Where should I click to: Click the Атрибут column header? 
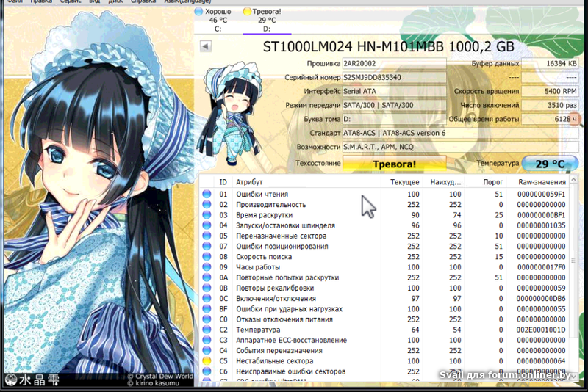tap(306, 182)
